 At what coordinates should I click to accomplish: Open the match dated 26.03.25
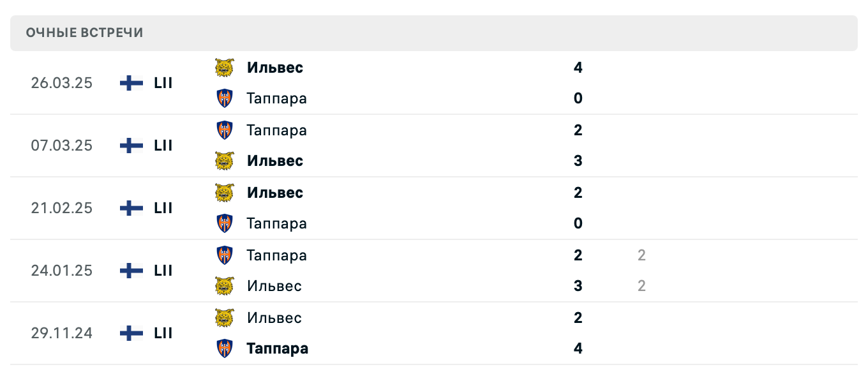(x=62, y=83)
